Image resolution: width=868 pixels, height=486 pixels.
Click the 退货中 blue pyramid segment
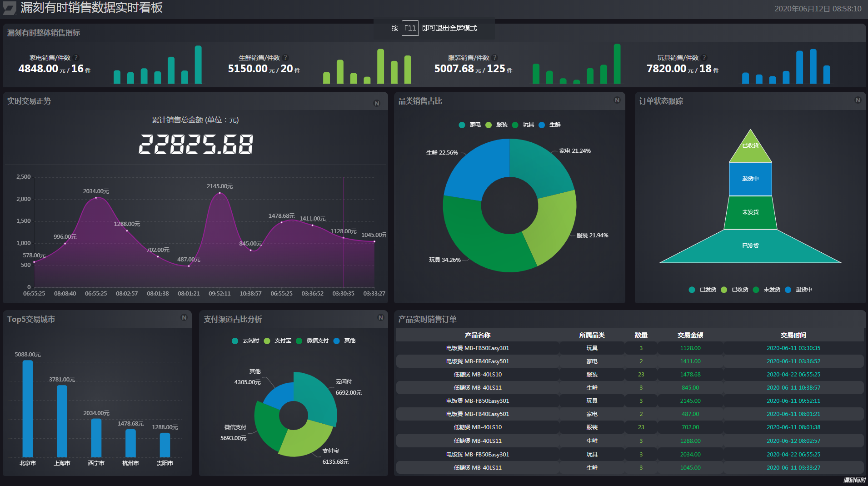click(750, 179)
